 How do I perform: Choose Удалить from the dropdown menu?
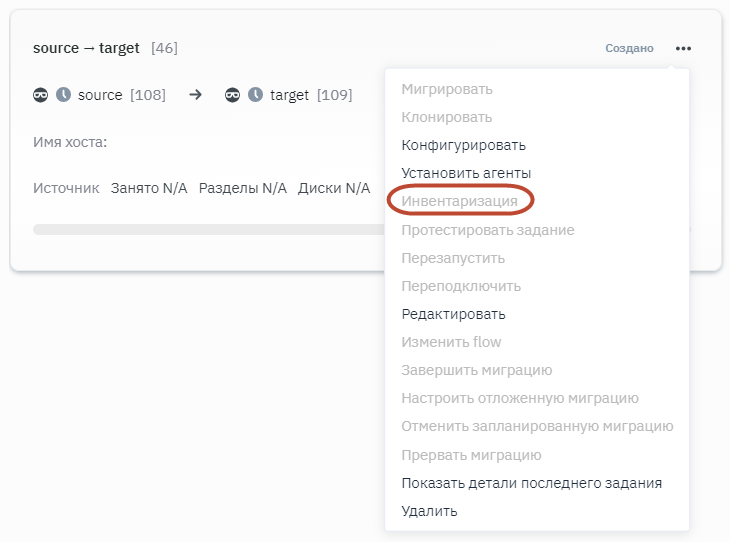[429, 511]
